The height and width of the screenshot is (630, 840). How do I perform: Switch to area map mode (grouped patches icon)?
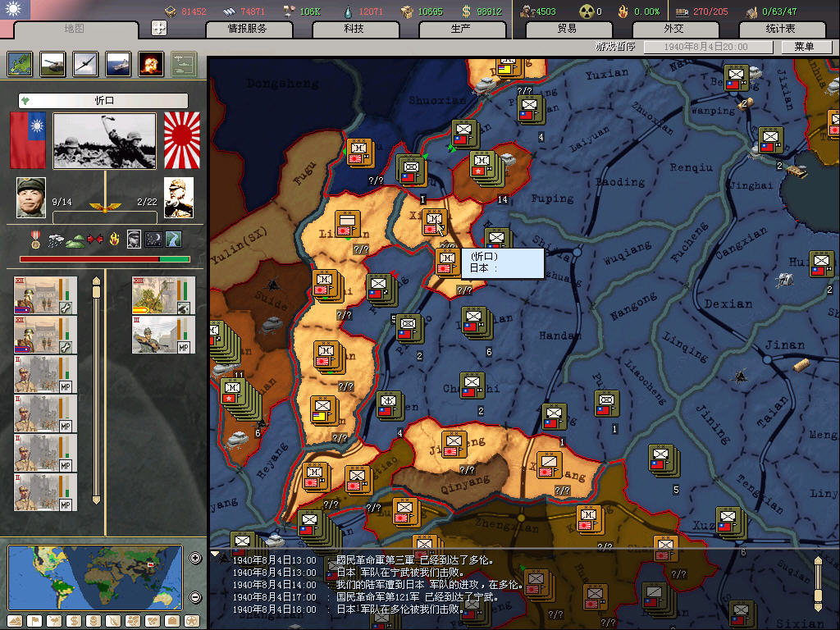pyautogui.click(x=153, y=622)
